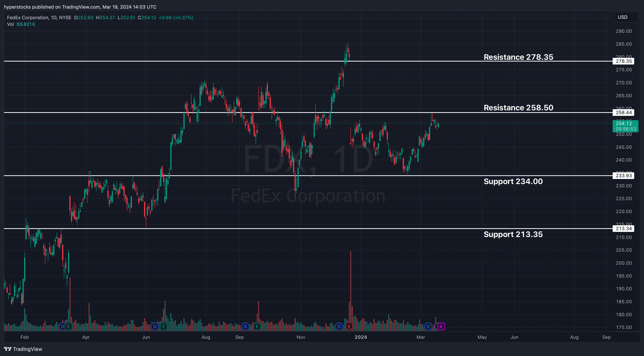644x356 pixels.
Task: Select the Support 213.35 text label
Action: (513, 234)
